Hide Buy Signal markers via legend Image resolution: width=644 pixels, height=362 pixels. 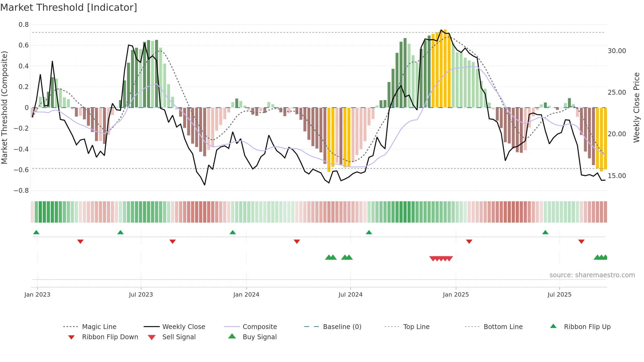[252, 337]
